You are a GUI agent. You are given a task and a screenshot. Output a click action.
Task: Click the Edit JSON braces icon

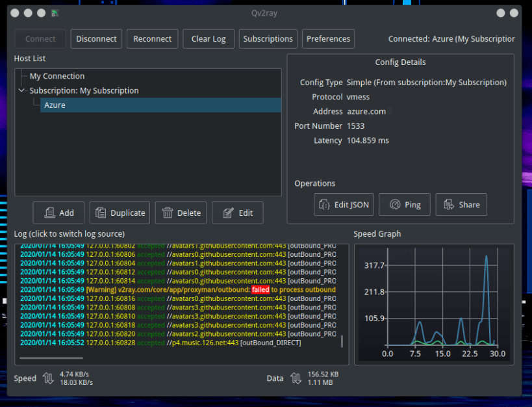tap(324, 205)
